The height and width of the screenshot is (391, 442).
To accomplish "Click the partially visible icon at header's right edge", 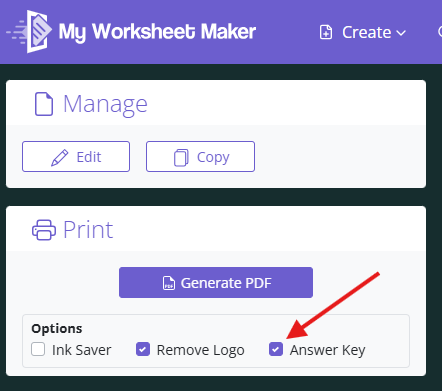I will point(440,32).
